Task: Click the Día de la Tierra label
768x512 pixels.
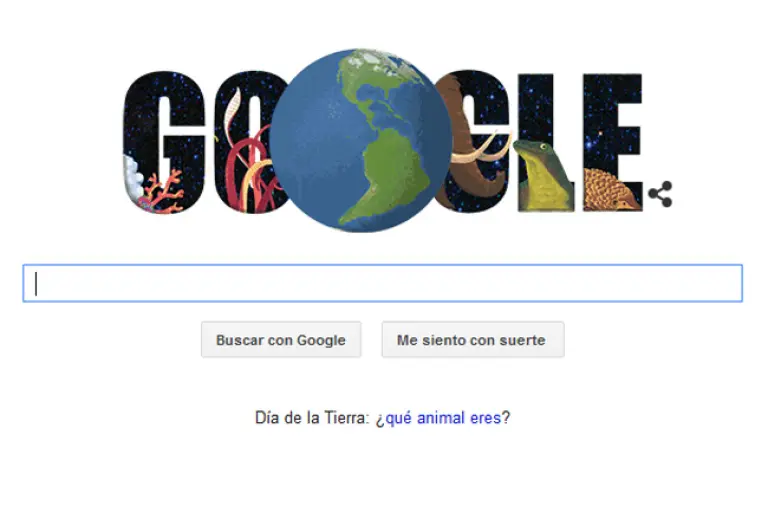Action: [312, 418]
